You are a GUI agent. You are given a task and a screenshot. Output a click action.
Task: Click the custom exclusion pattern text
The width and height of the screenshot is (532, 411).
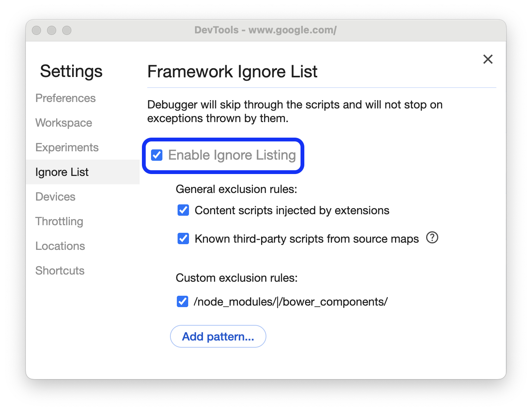point(290,302)
